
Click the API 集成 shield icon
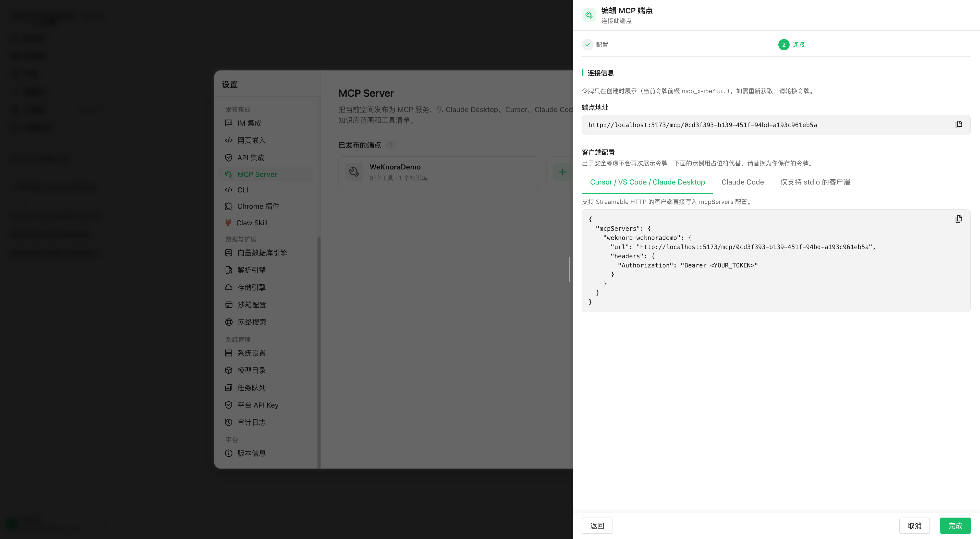coord(229,157)
